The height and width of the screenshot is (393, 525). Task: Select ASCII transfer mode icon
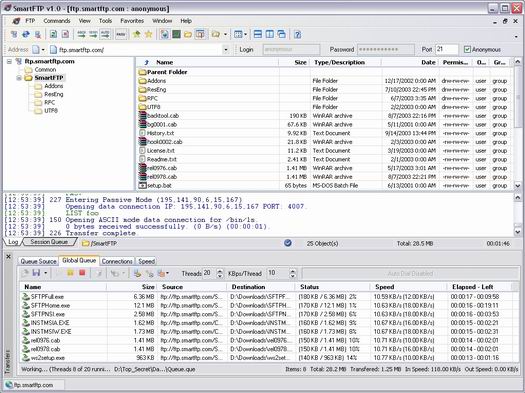81,34
